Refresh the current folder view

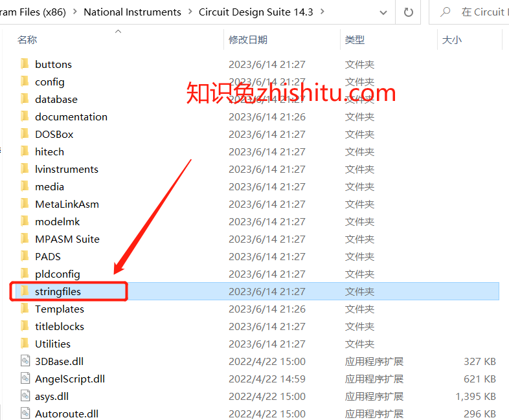(x=408, y=12)
